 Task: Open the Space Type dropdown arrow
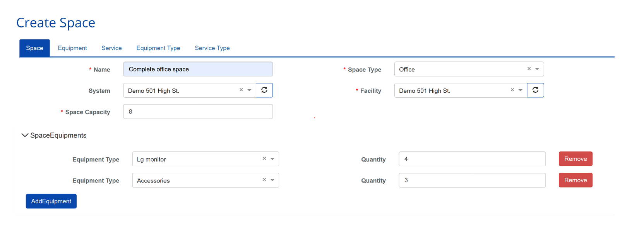537,69
